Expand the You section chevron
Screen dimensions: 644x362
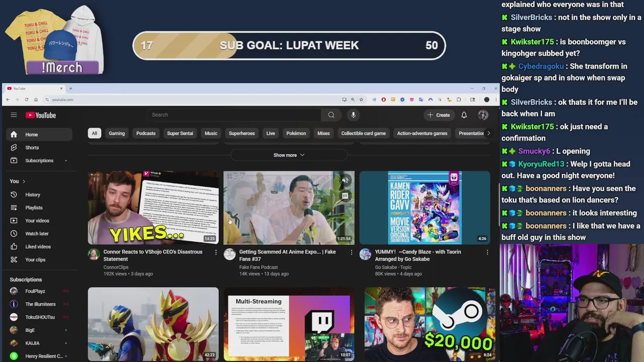point(24,182)
